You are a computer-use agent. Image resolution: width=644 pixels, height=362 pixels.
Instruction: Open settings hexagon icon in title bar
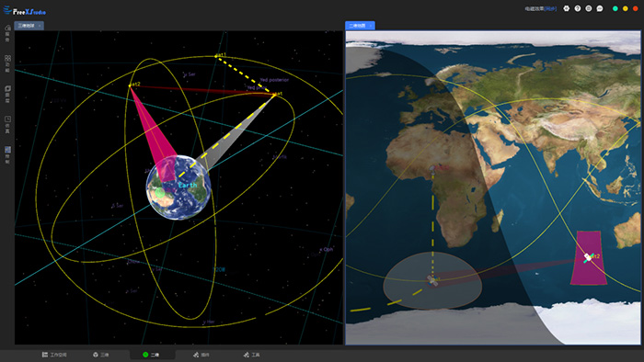pyautogui.click(x=567, y=8)
